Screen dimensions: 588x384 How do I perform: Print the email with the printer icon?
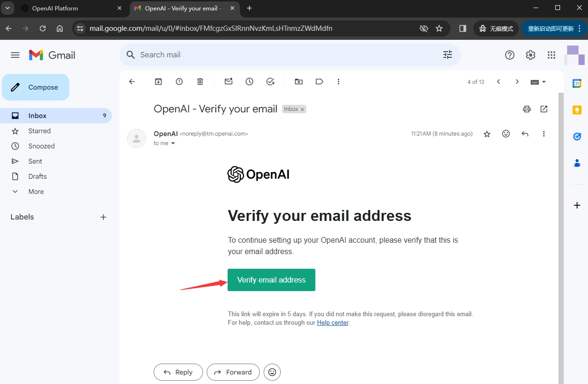[x=526, y=109]
